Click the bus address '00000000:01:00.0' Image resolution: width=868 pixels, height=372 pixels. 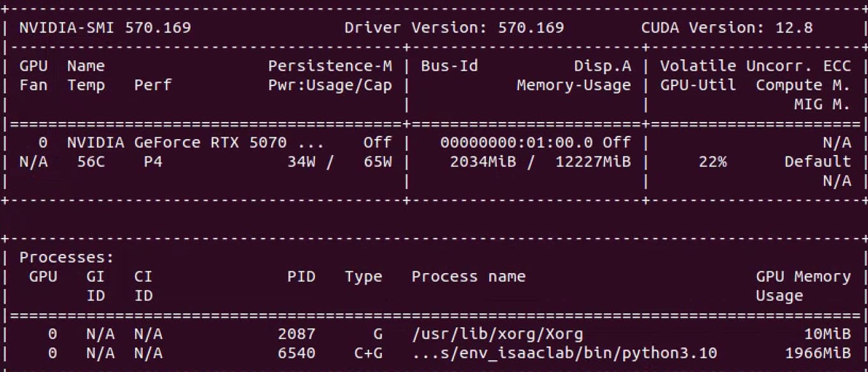coord(517,142)
